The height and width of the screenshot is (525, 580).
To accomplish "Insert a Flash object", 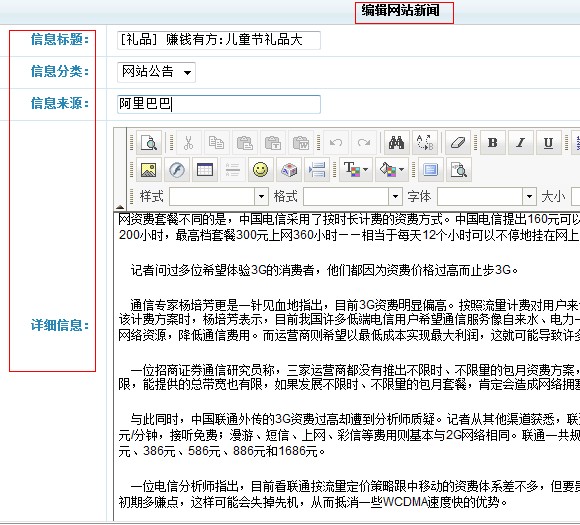I will tap(177, 170).
